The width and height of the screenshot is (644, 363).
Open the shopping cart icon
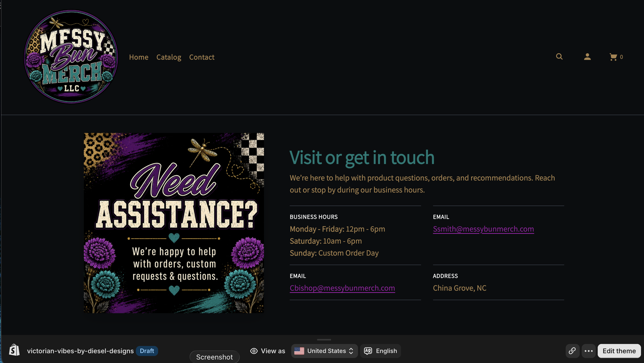pos(613,57)
